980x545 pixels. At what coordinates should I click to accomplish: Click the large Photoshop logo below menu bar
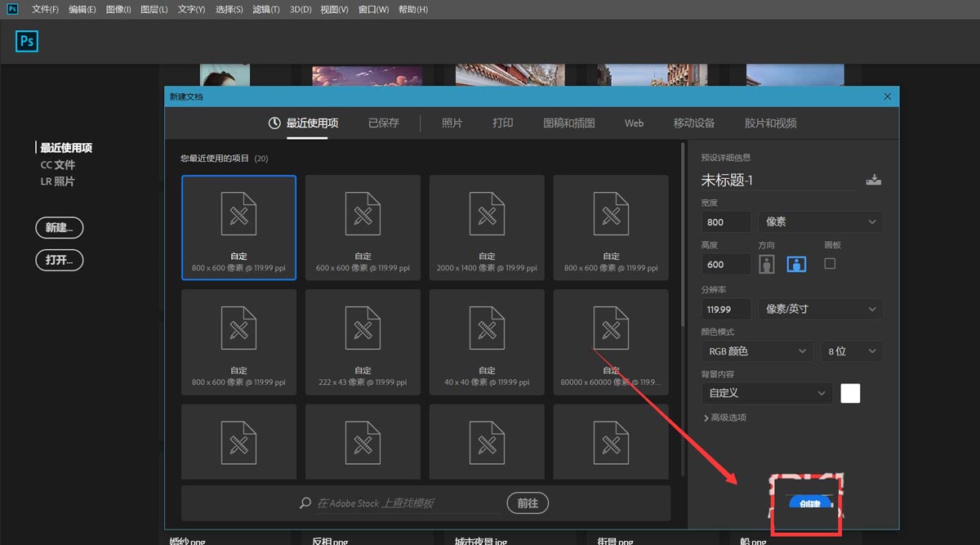27,42
